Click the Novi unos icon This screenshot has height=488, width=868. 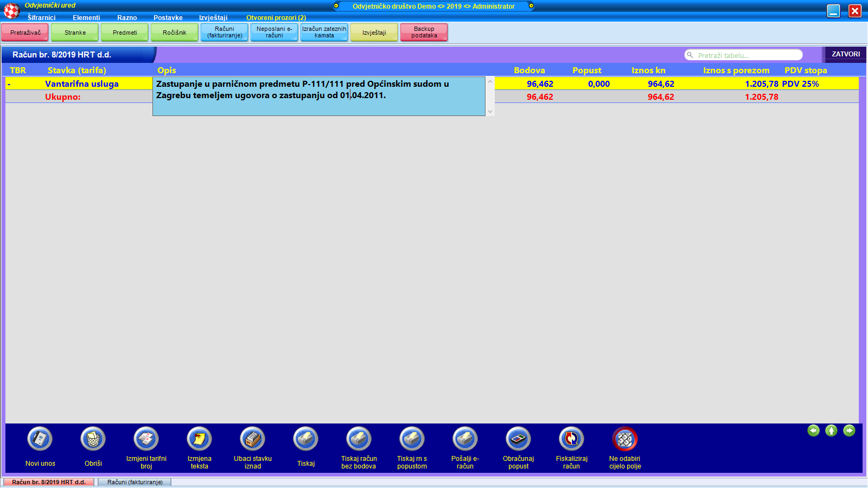pyautogui.click(x=40, y=439)
